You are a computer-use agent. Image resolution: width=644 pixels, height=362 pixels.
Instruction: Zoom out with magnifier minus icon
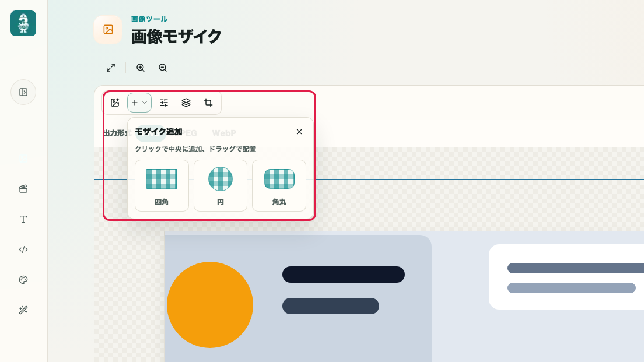(163, 68)
